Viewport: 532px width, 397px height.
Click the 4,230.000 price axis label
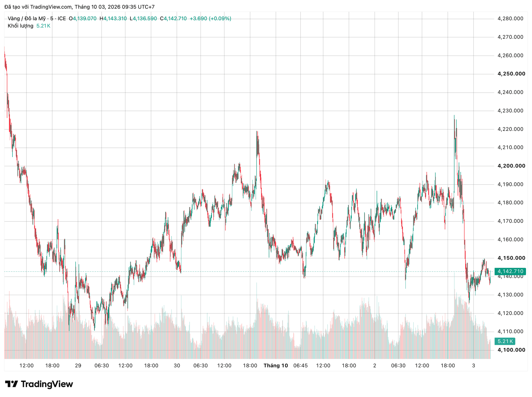point(510,111)
